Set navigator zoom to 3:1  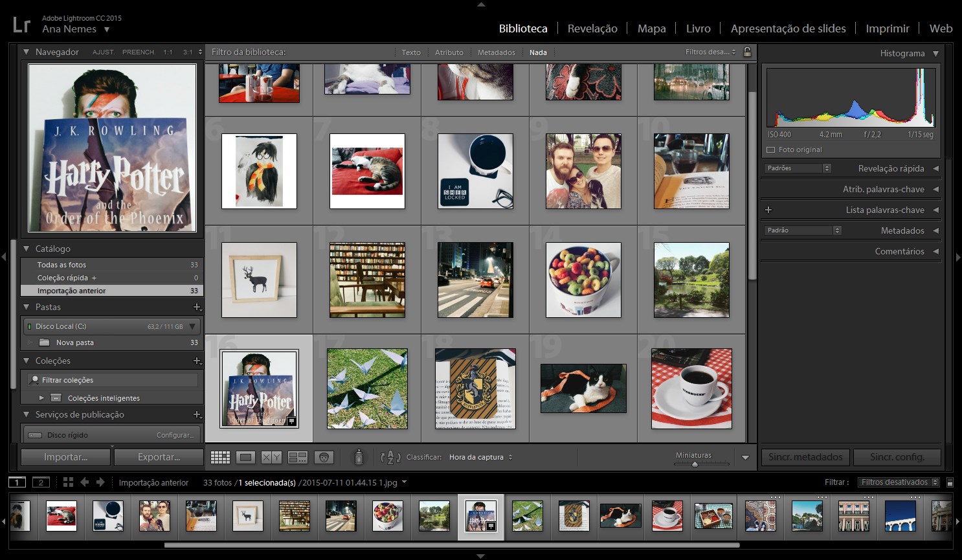tap(188, 52)
